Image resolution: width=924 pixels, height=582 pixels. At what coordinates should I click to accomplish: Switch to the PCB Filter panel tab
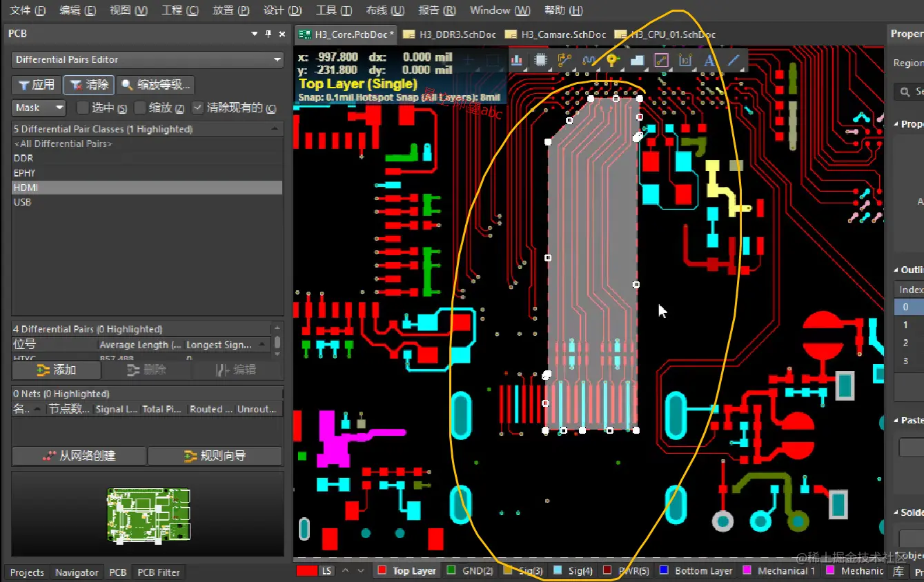[159, 572]
